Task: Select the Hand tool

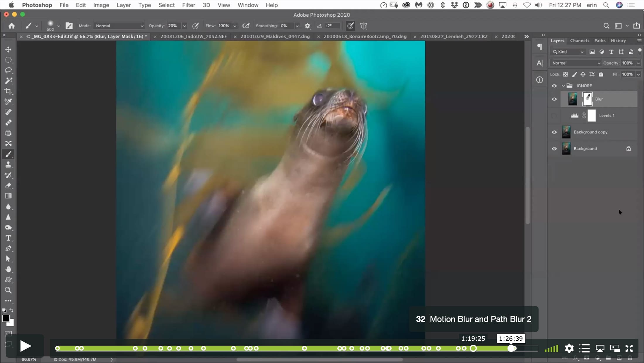Action: (x=8, y=269)
